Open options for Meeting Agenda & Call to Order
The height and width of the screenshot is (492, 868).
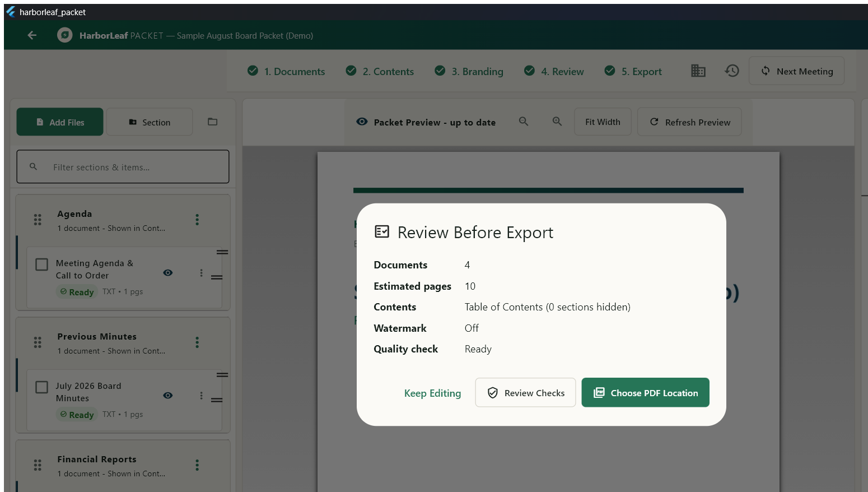pyautogui.click(x=202, y=273)
